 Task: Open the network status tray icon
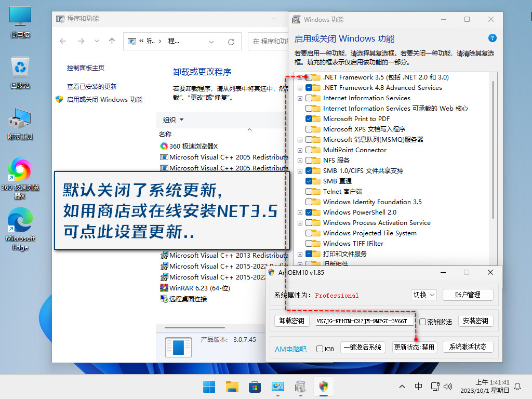click(x=435, y=387)
